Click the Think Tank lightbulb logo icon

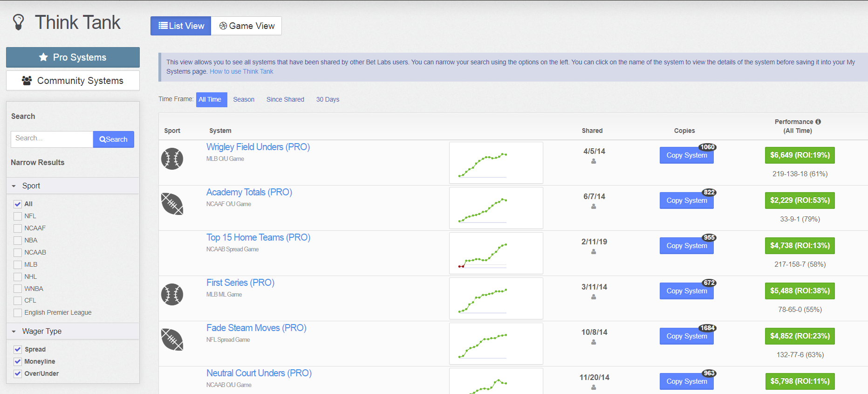(x=19, y=22)
